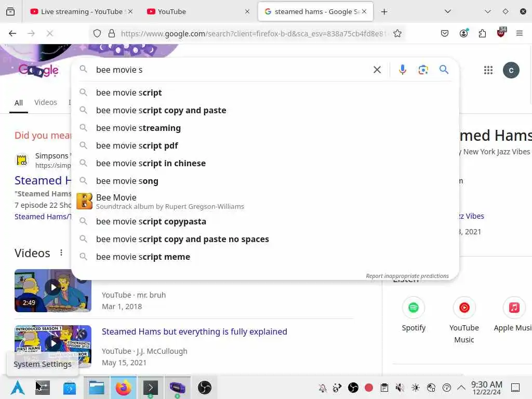
Task: Click 'Report inappropriate predictions' link
Action: 407,276
